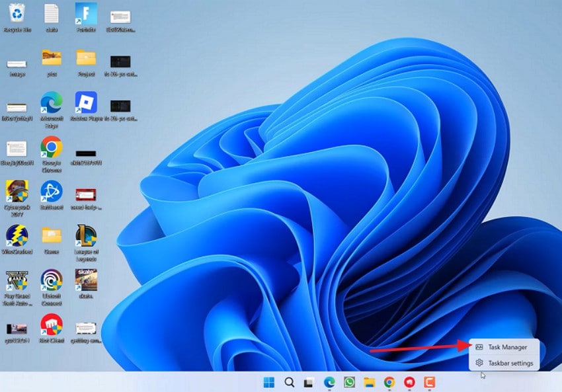Screen dimensions: 562x392
Task: Select the Roblox Player desktop shortcut
Action: 86,102
